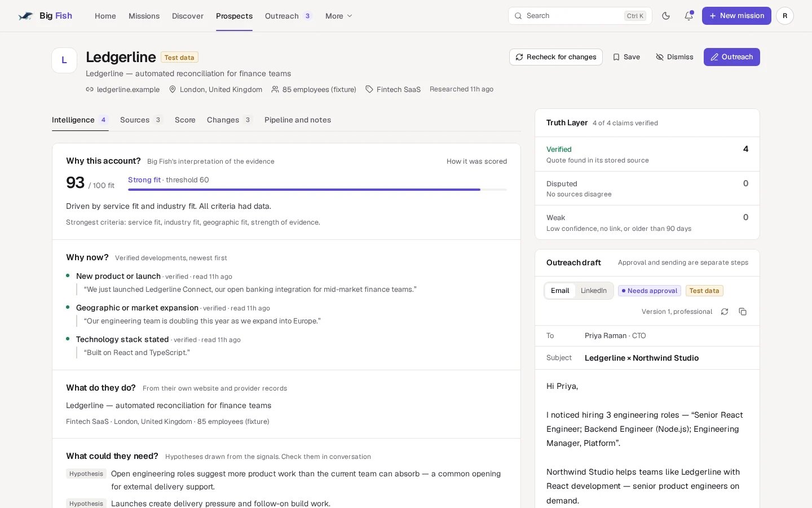Select the Prospects navigation item
812x508 pixels.
[x=234, y=16]
